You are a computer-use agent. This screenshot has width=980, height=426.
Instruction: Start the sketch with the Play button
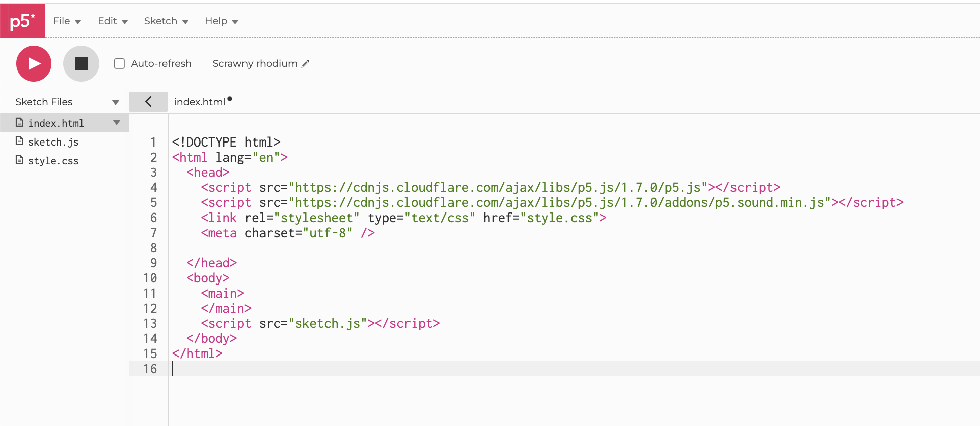34,63
